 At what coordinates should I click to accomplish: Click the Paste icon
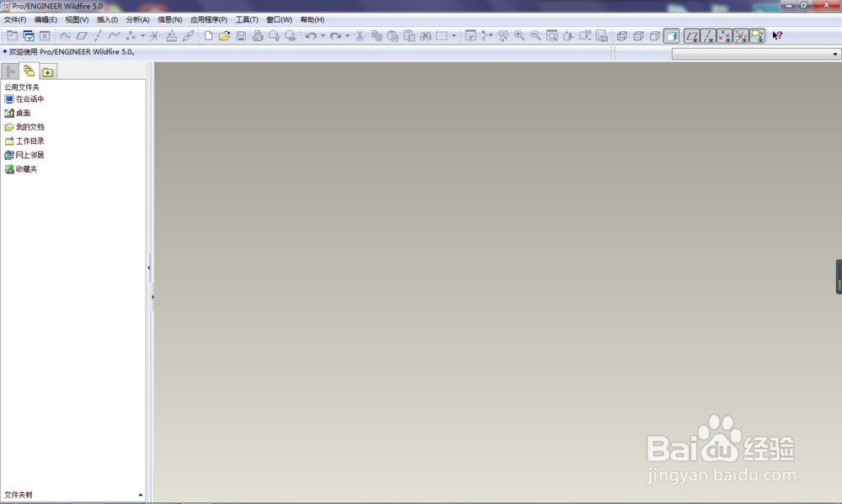[x=393, y=36]
